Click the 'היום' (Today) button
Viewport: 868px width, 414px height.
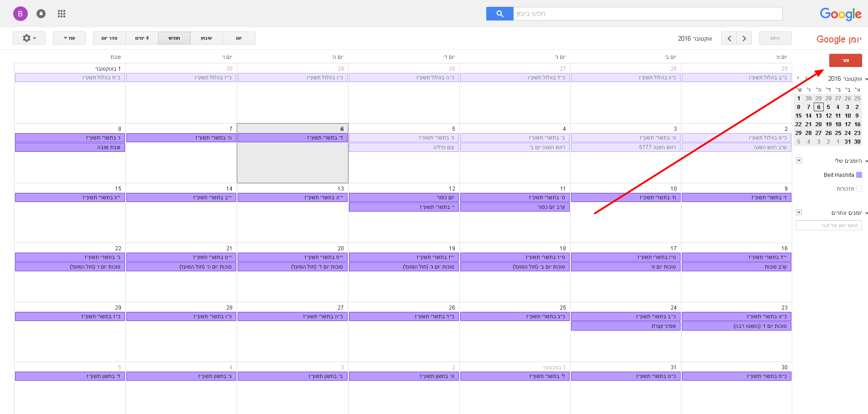click(x=775, y=38)
